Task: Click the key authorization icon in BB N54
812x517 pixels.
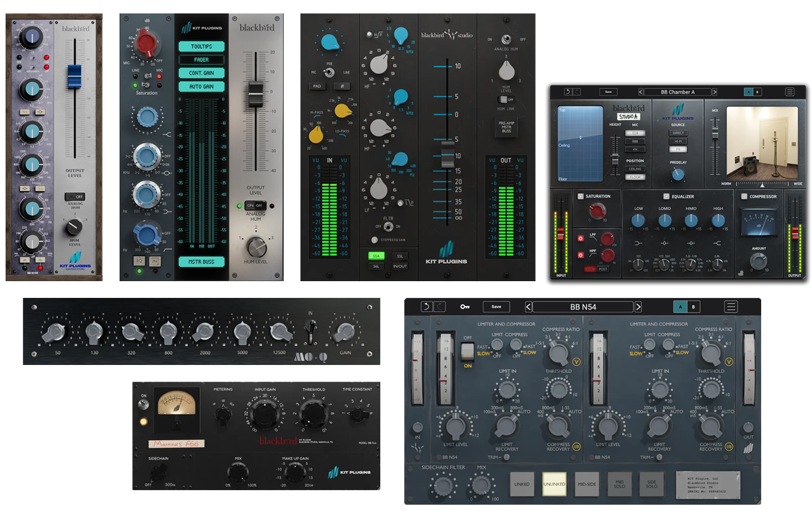Action: tap(465, 306)
